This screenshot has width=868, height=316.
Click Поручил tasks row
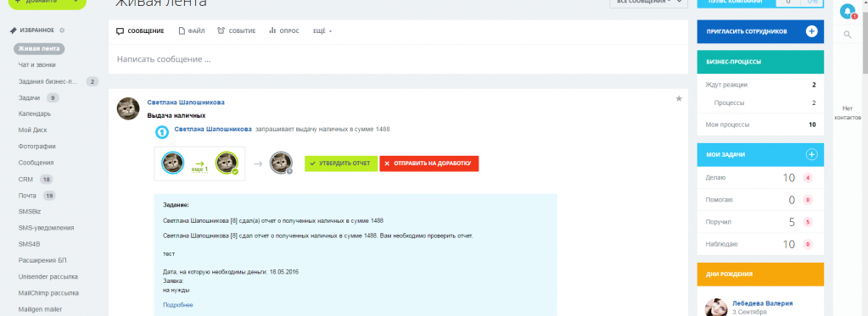(760, 222)
